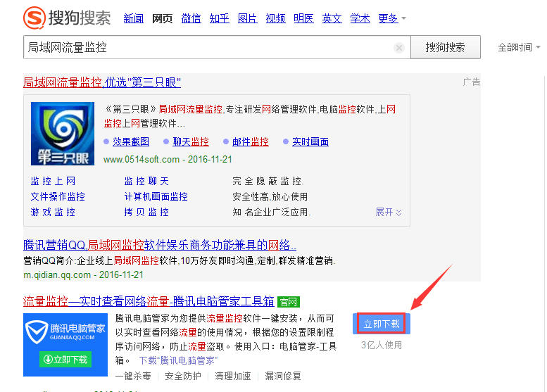Click the green 立即下载 button in banner
This screenshot has width=547, height=392.
[x=65, y=360]
